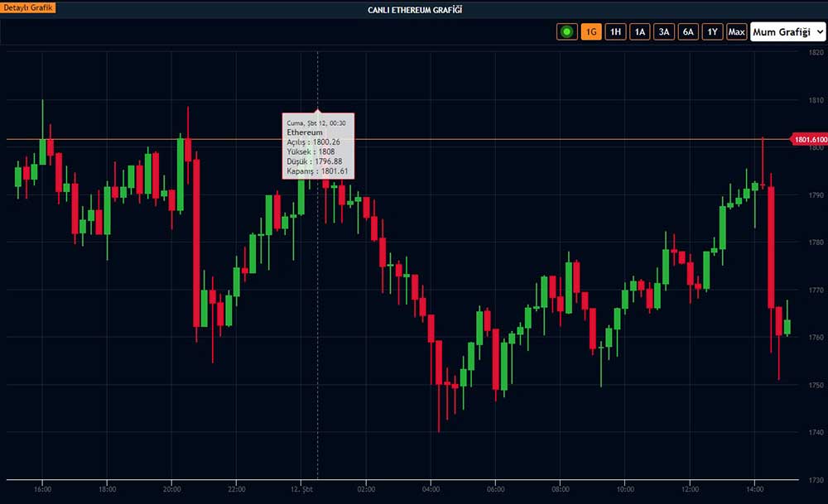Click the 1810 price axis label
The width and height of the screenshot is (828, 504).
point(816,100)
